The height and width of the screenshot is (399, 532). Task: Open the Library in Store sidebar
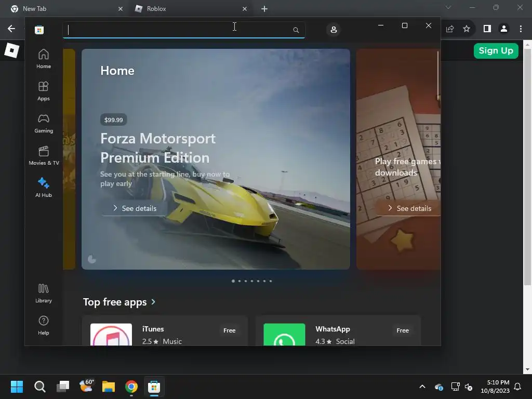click(44, 293)
